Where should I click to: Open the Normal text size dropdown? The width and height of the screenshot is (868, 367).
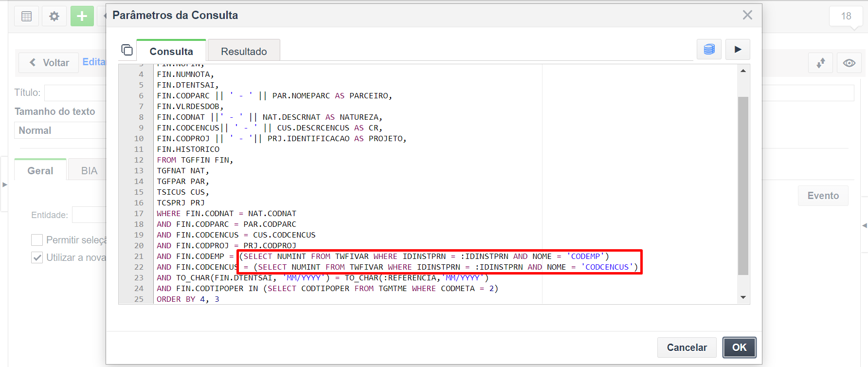pyautogui.click(x=60, y=130)
